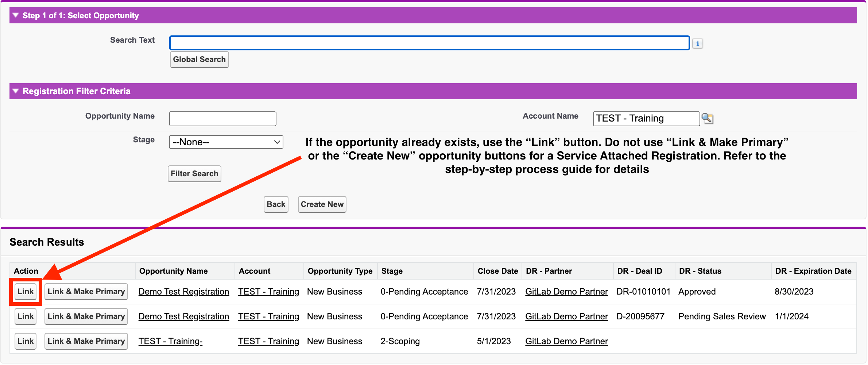Open TEST - Training account in D-20095677 row

click(268, 316)
